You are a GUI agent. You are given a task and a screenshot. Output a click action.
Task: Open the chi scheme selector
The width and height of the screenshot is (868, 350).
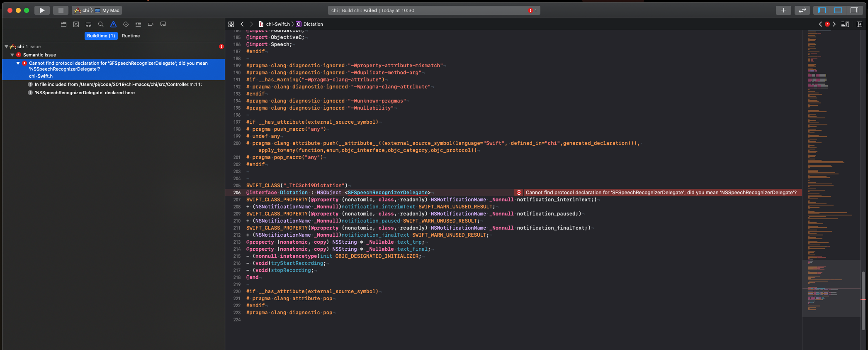pos(82,10)
